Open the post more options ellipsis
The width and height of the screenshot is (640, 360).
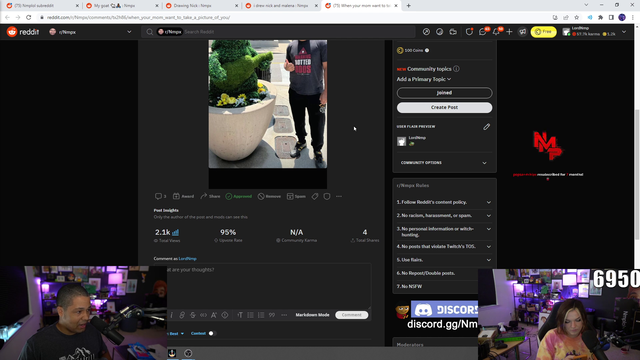(339, 196)
